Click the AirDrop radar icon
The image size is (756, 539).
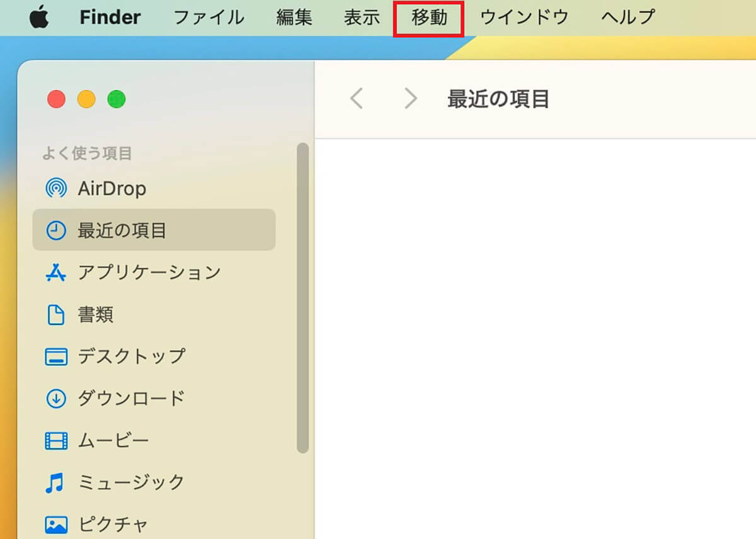pyautogui.click(x=56, y=188)
